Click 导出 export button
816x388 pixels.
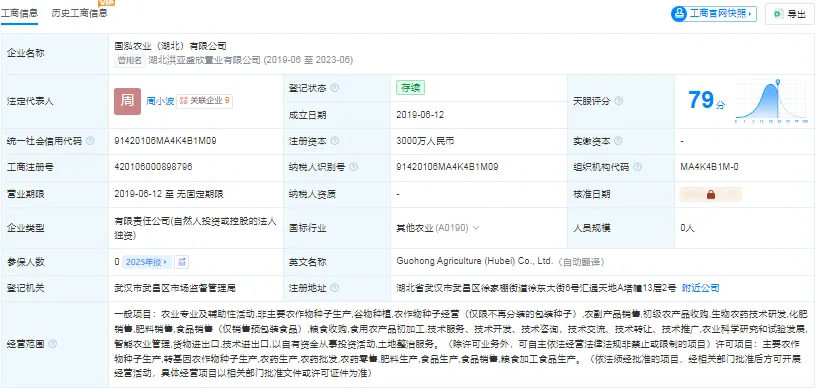pos(789,14)
